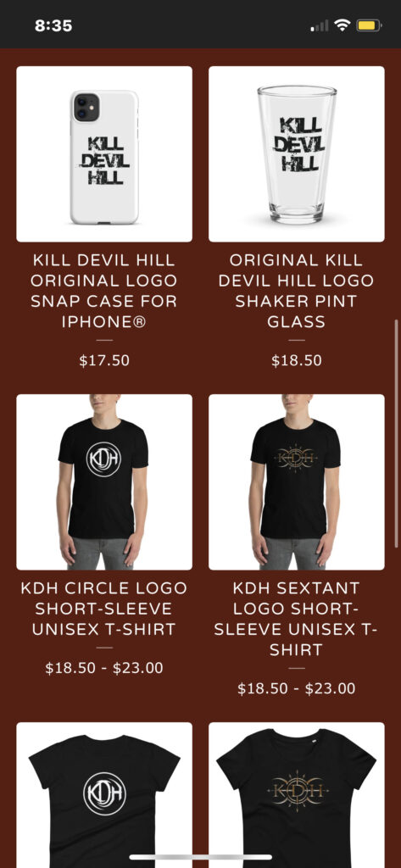Tap the 8:35 clock in the status bar
This screenshot has height=868, width=401.
coord(53,26)
